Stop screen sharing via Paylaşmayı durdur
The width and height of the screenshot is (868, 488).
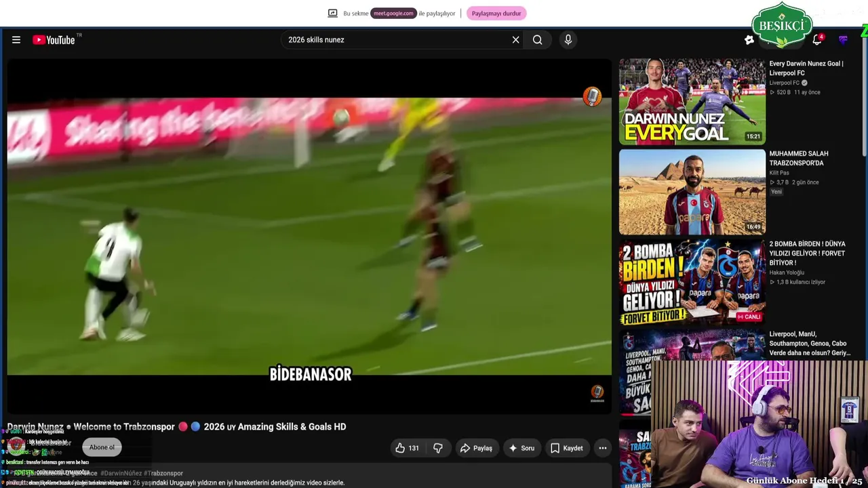496,14
